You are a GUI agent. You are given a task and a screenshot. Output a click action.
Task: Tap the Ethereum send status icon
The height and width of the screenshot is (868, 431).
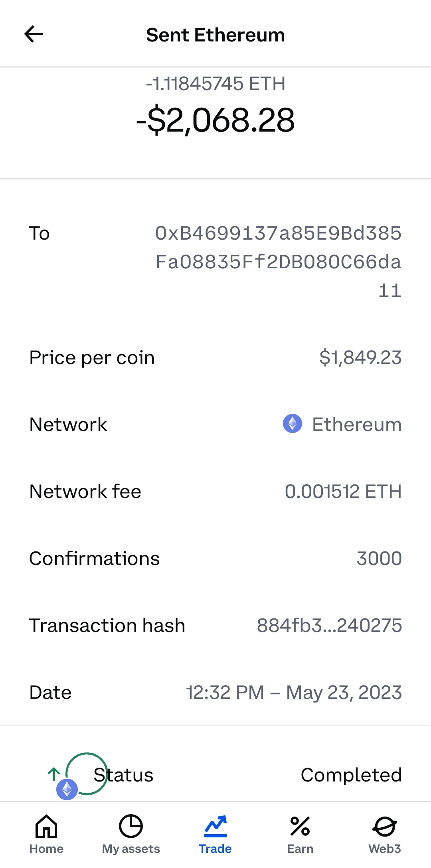click(x=67, y=789)
